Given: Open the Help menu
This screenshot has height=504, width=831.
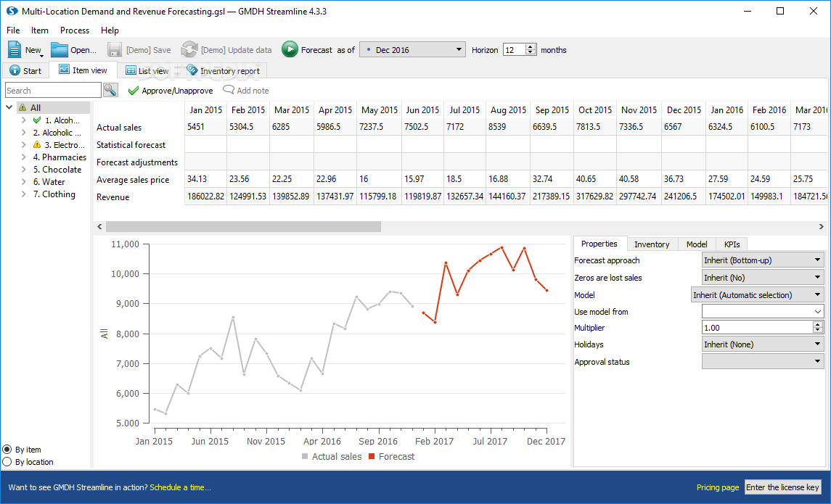Looking at the screenshot, I should pos(110,30).
